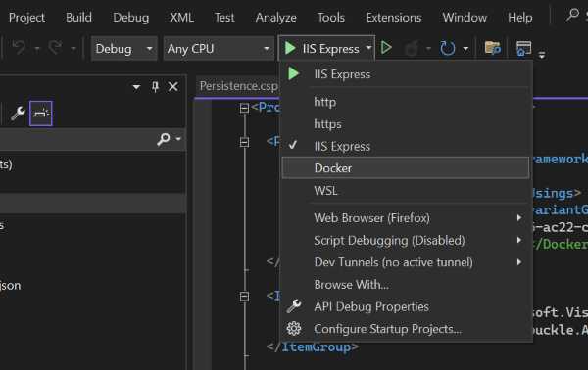The image size is (588, 370).
Task: Click the closing ItemGroup tag text
Action: (313, 347)
